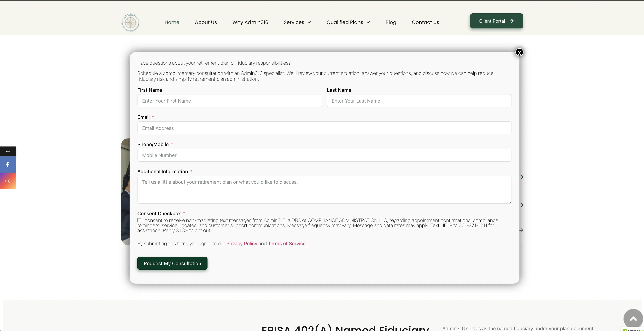Expand the Services dropdown menu
The height and width of the screenshot is (331, 644).
[x=297, y=22]
